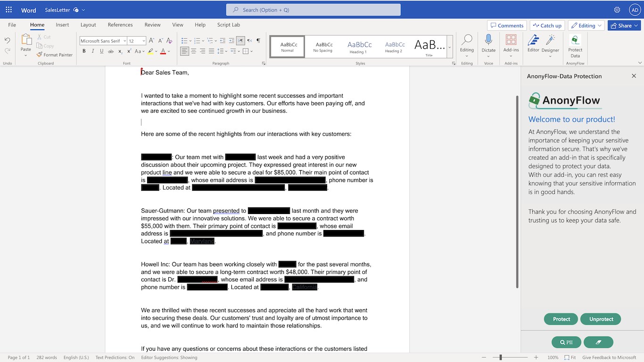Image resolution: width=644 pixels, height=362 pixels.
Task: Switch to the Script Lab tab
Action: pyautogui.click(x=229, y=25)
